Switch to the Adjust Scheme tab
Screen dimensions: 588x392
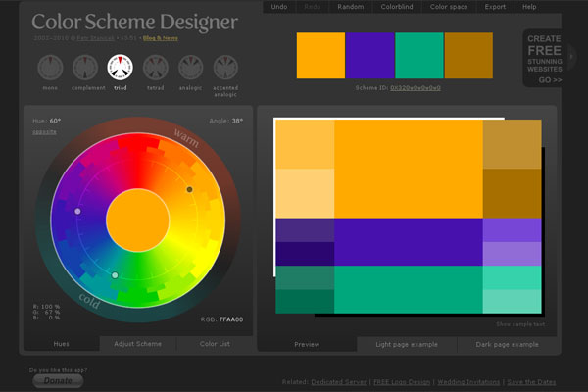click(137, 344)
